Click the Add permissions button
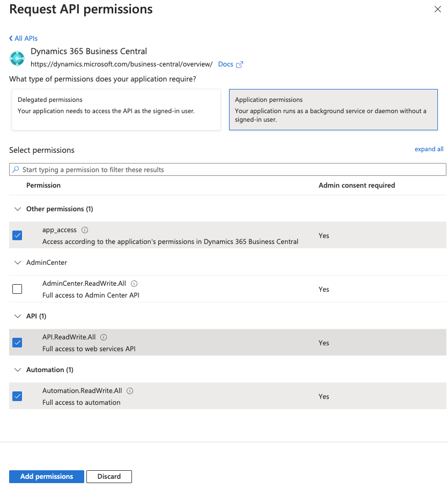Screen dimensions: 448x489 point(47,476)
